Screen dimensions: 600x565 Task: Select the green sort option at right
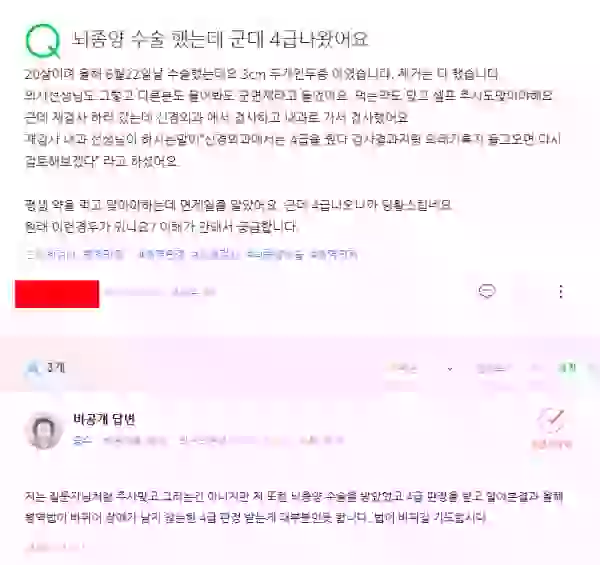[567, 368]
